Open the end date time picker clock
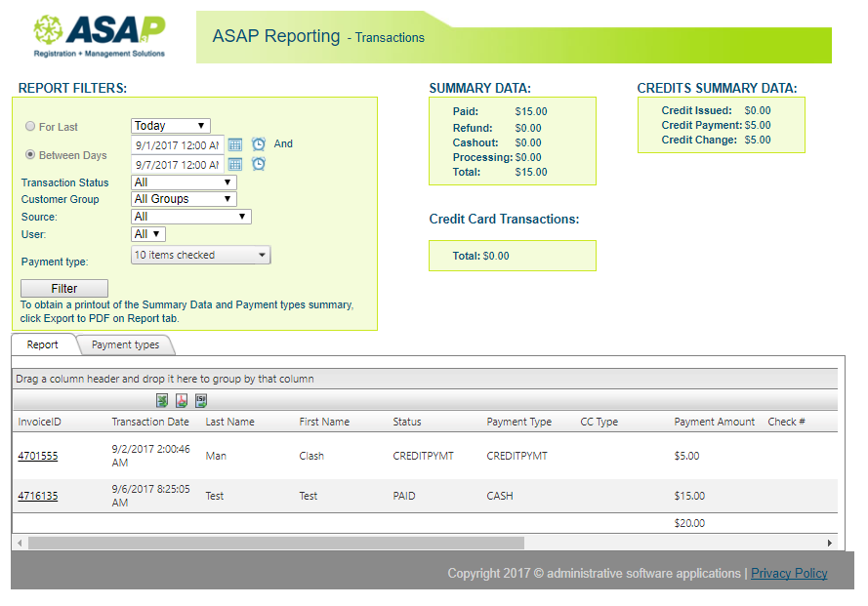The height and width of the screenshot is (606, 868). (259, 164)
